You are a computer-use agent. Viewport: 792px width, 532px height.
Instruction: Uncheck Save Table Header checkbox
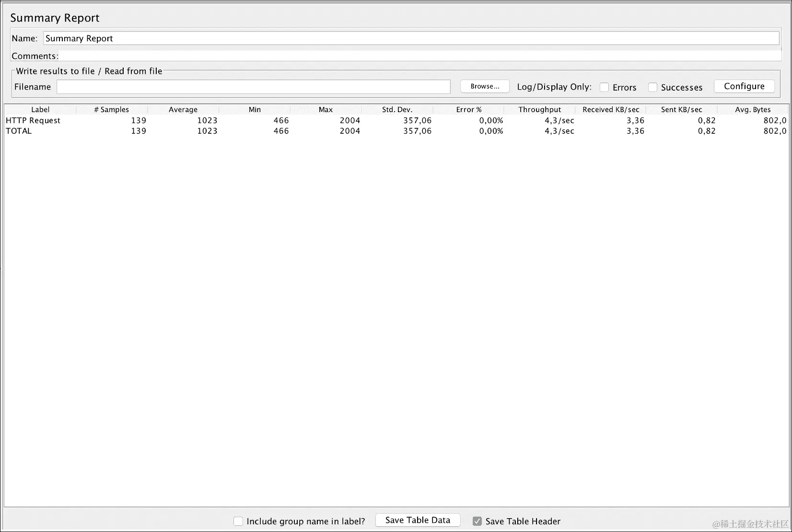click(x=477, y=521)
